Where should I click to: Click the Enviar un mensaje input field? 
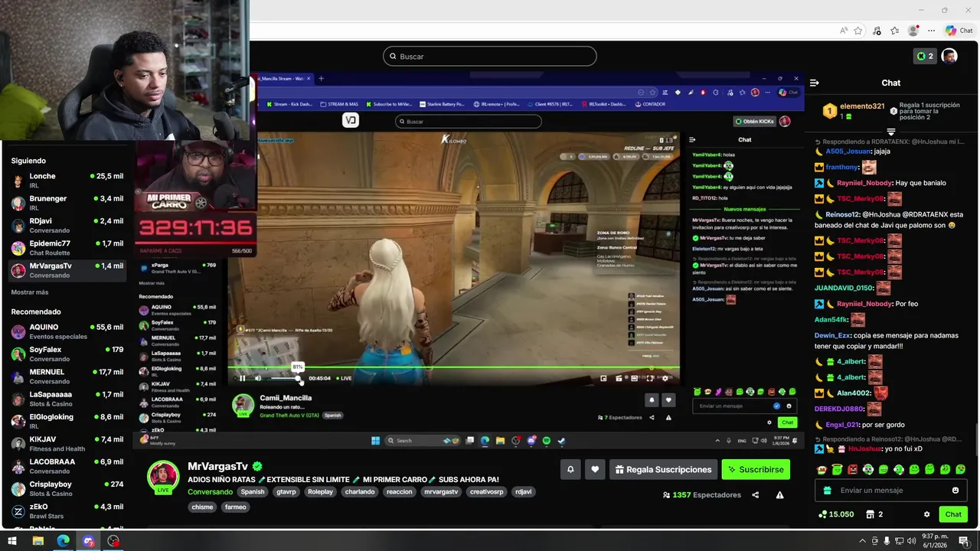pos(891,491)
